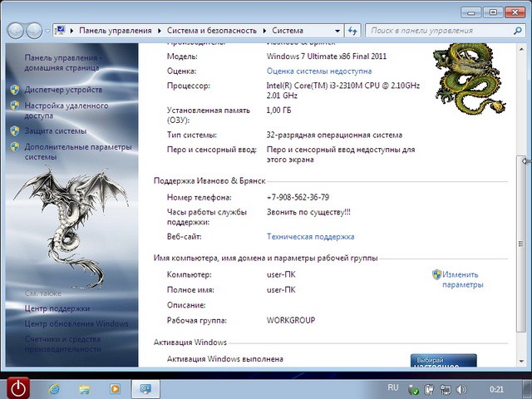
Task: Close the Система window
Action: point(515,12)
